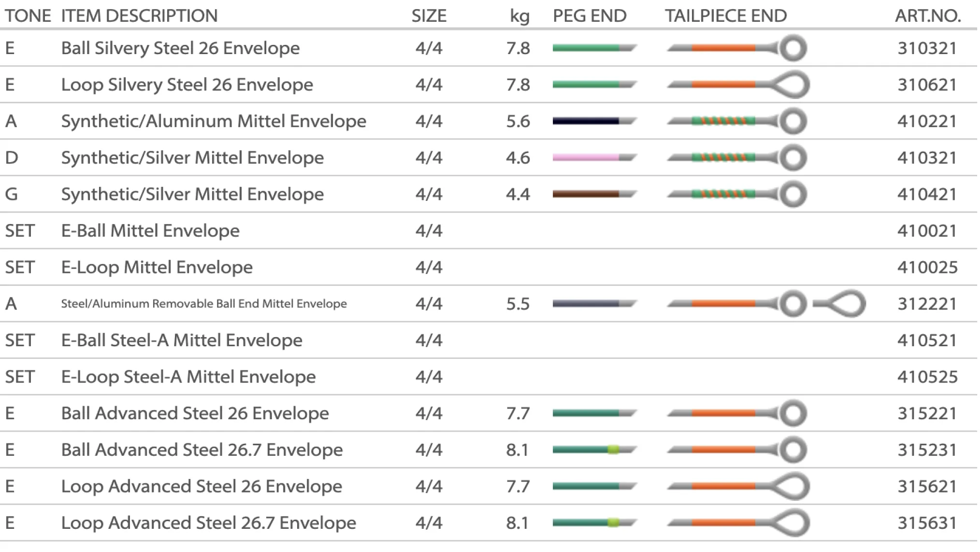Click the ART.NO. column header

927,16
